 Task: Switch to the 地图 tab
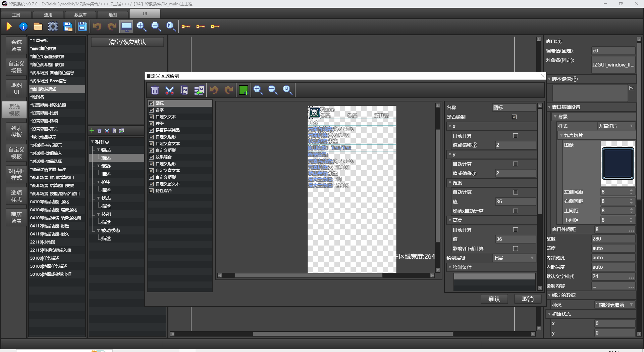113,15
